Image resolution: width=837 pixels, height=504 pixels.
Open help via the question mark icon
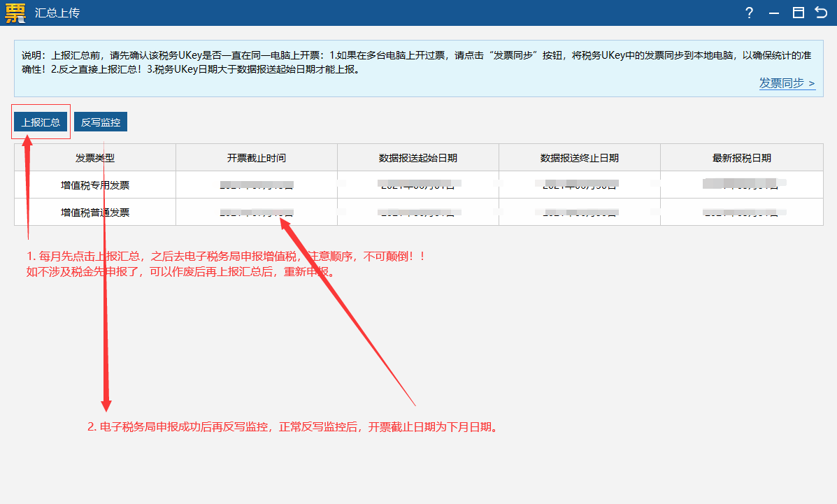(x=749, y=13)
